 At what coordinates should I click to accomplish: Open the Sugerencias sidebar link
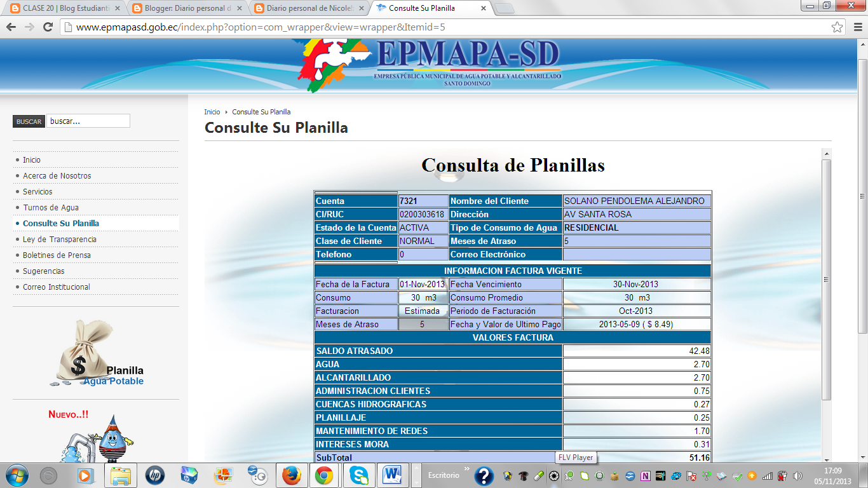coord(44,271)
